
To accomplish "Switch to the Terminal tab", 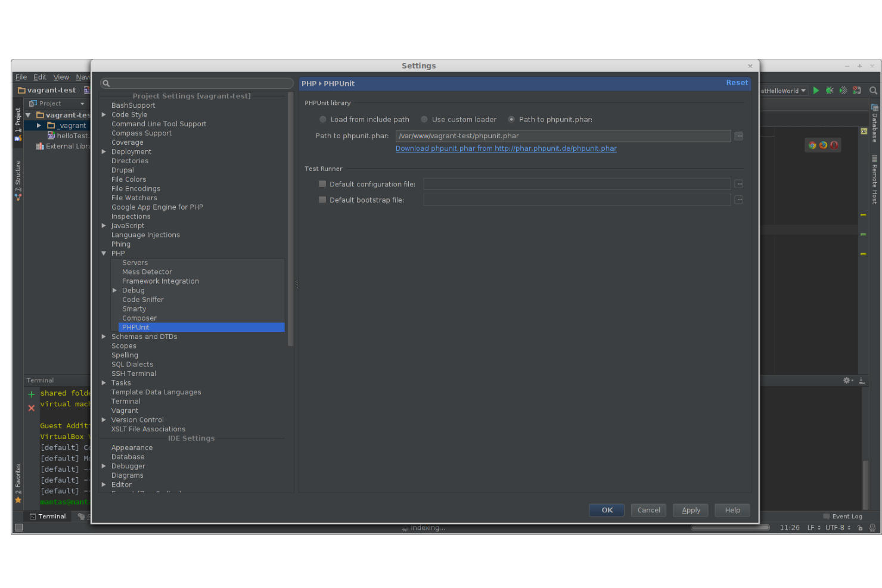I will pos(48,516).
